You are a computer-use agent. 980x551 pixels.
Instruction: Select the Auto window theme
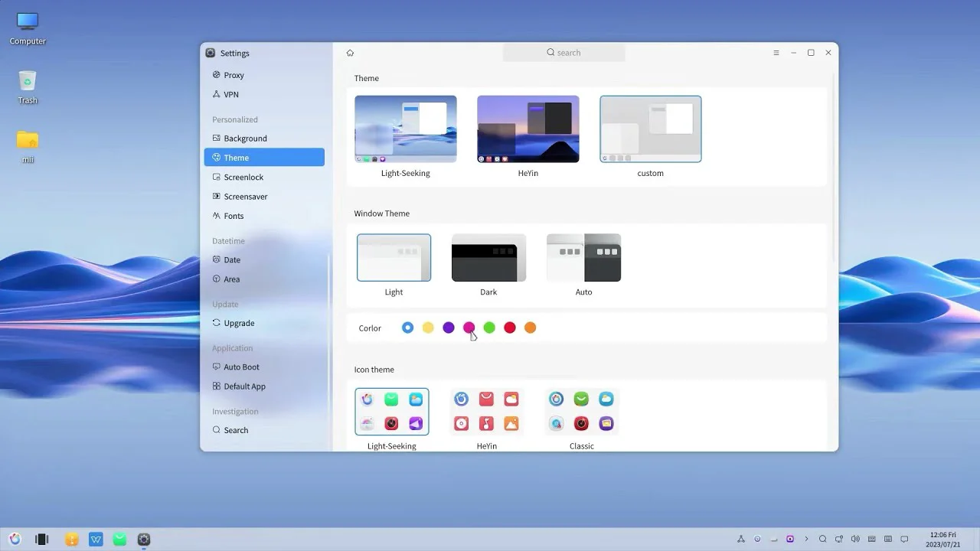pyautogui.click(x=583, y=258)
